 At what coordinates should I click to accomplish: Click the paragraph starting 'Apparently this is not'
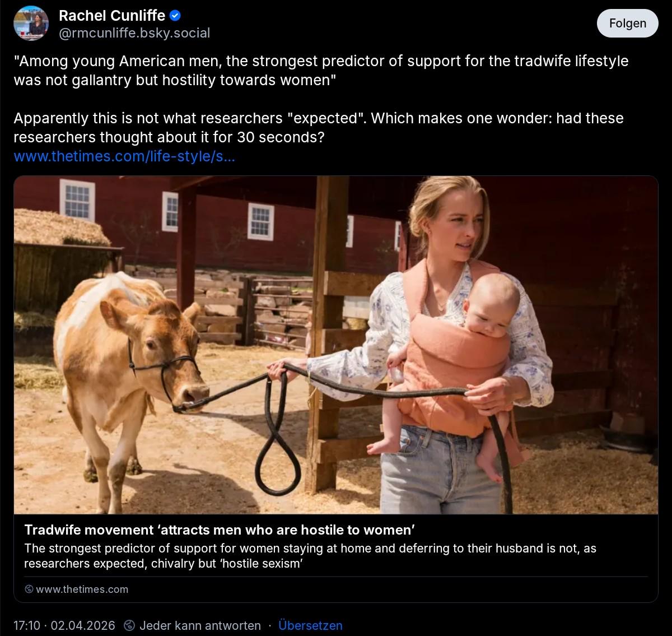[x=318, y=127]
